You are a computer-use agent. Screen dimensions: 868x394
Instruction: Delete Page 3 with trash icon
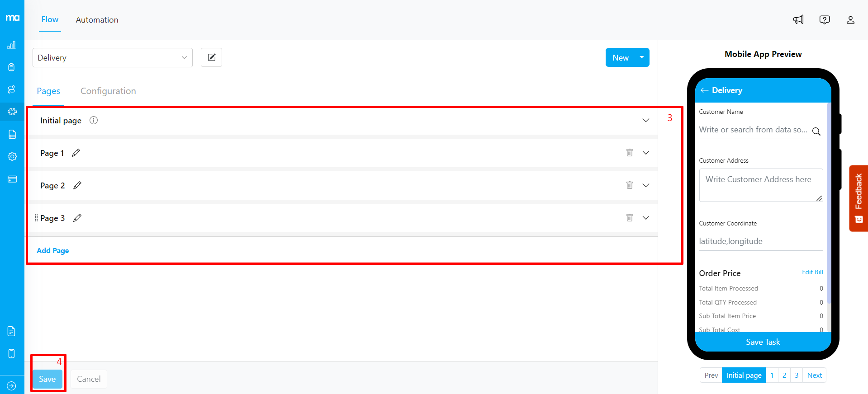[x=629, y=217]
